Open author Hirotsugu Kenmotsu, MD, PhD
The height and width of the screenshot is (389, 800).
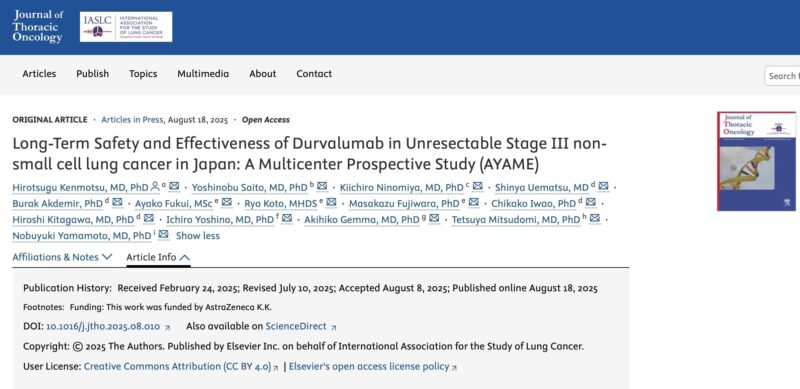coord(80,188)
